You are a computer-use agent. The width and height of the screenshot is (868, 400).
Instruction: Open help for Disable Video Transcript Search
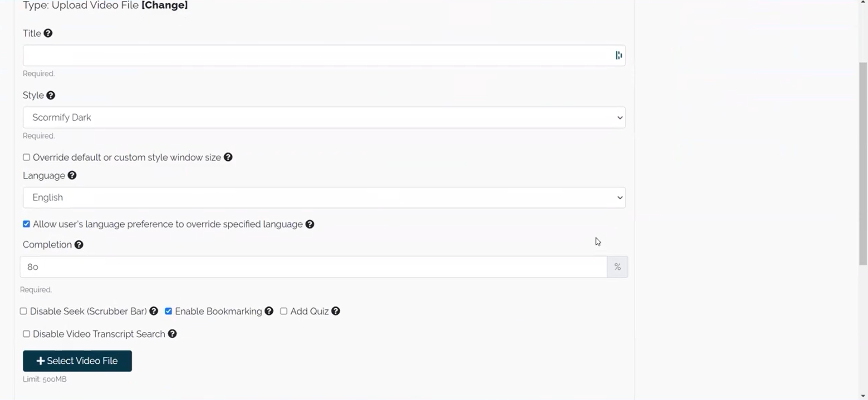click(x=172, y=334)
